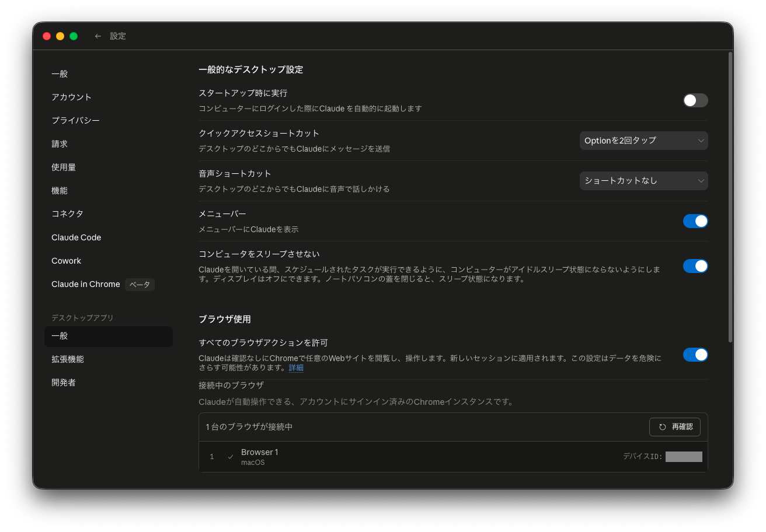Screen dimensions: 766x532
Task: Click the クイックアクセスショートカット label
Action: click(259, 133)
